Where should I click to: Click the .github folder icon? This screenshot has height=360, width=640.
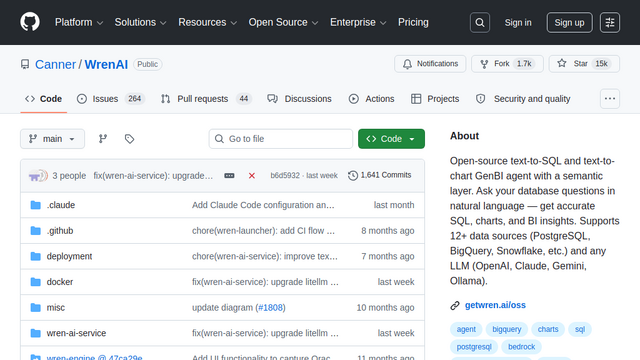[x=36, y=231]
